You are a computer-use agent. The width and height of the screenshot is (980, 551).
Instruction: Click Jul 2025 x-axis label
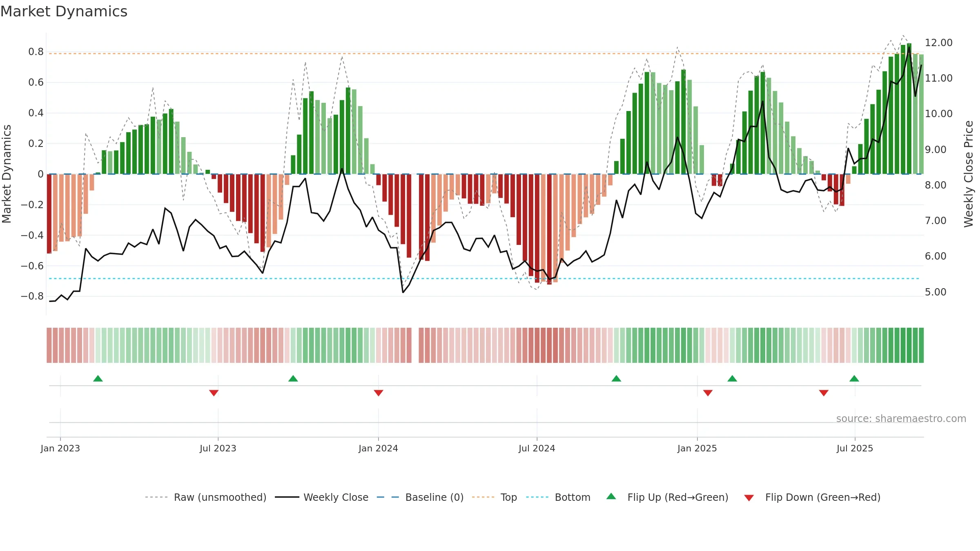855,448
